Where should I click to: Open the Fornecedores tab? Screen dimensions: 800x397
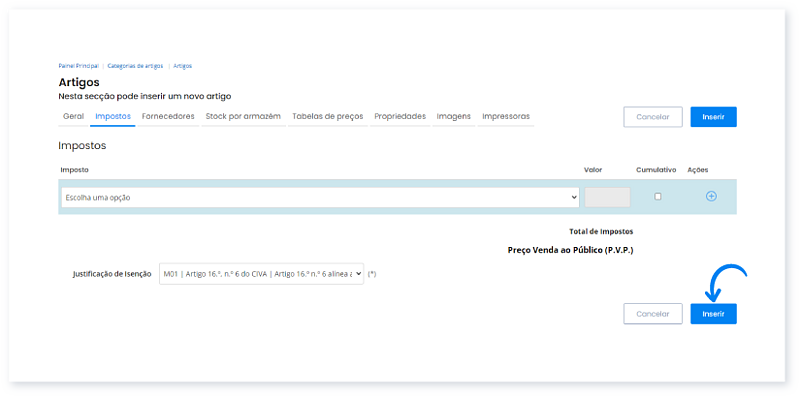[168, 117]
